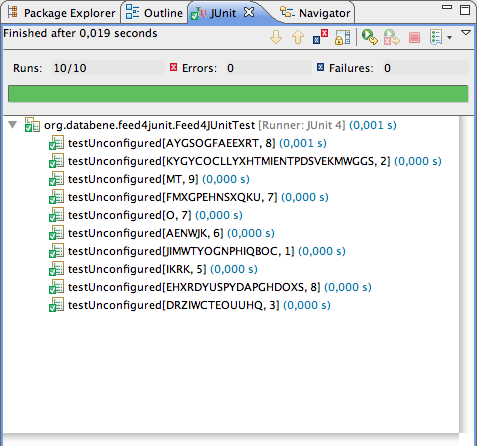Screen dimensions: 477x446
Task: Open the Navigator tab
Action: tap(315, 13)
